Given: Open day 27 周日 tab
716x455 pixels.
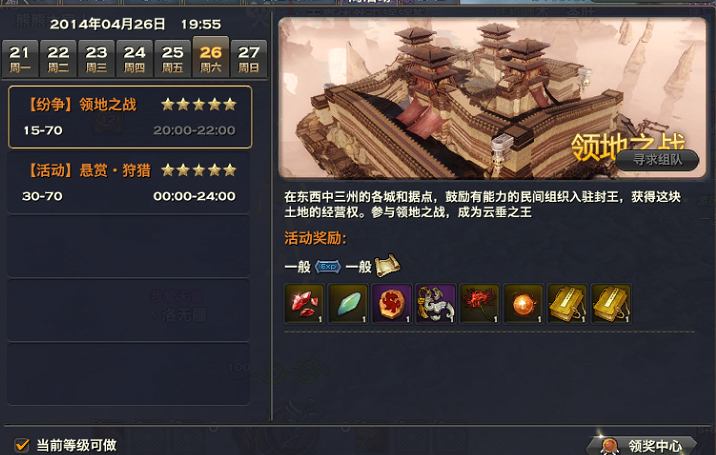Looking at the screenshot, I should point(248,59).
